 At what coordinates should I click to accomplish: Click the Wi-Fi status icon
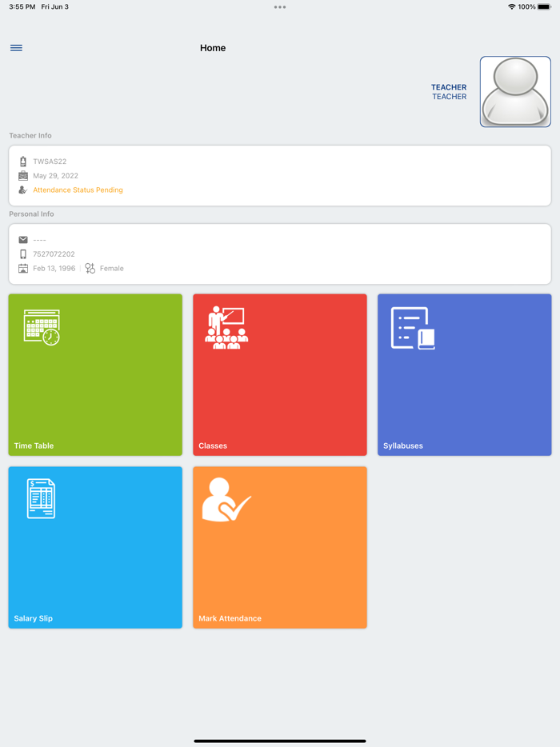pyautogui.click(x=511, y=6)
